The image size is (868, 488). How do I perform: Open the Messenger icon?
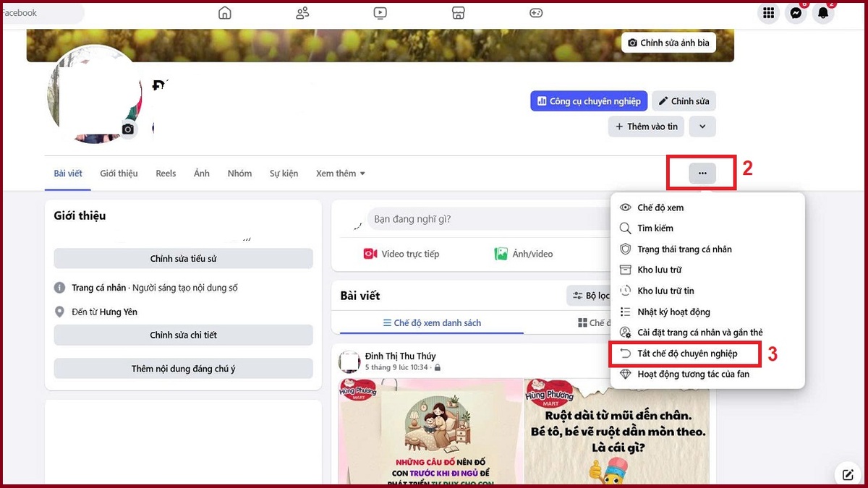point(796,13)
